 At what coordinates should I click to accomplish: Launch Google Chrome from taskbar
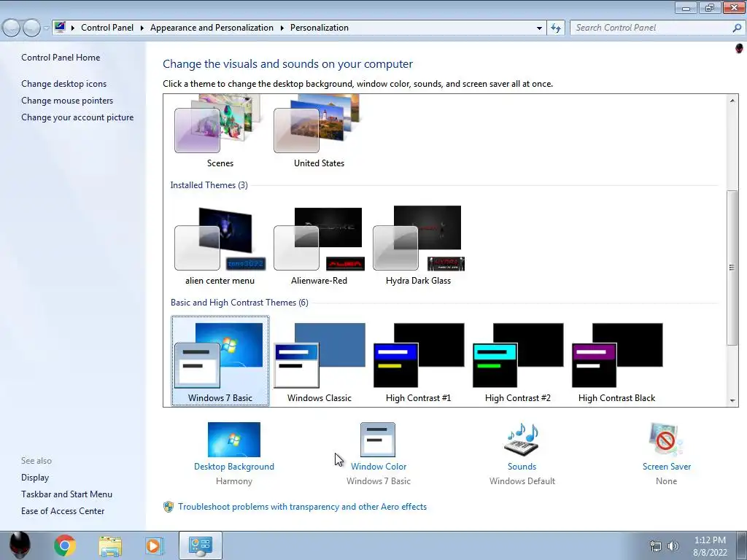coord(64,545)
